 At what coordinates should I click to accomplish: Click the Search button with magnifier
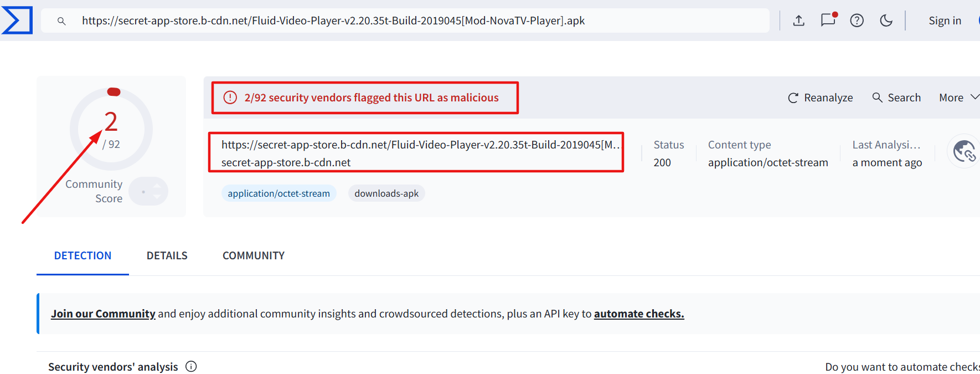(896, 98)
